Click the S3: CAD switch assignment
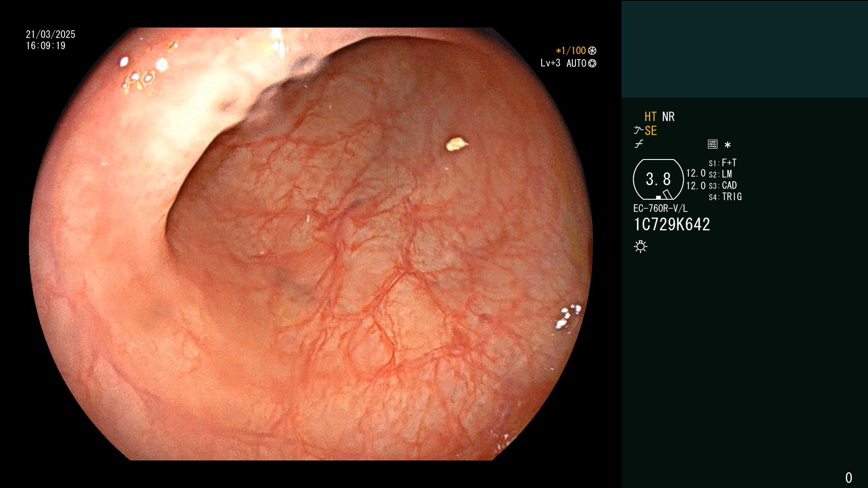Image resolution: width=868 pixels, height=488 pixels. (722, 185)
